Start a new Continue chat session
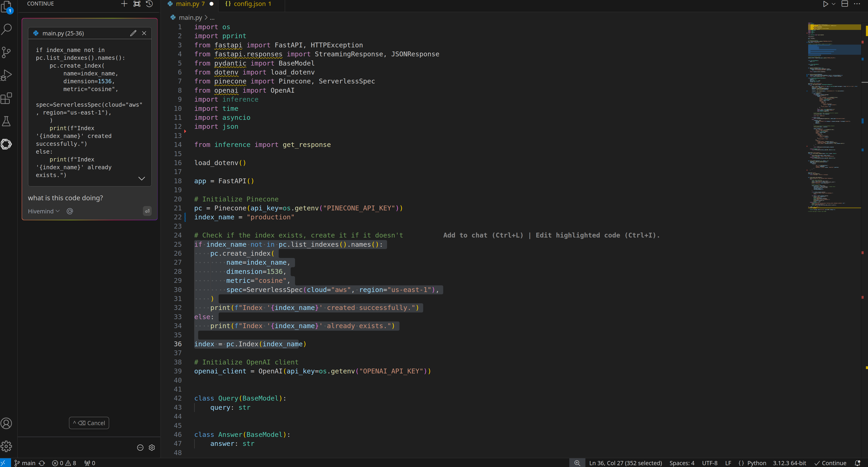The width and height of the screenshot is (868, 467). [x=124, y=4]
